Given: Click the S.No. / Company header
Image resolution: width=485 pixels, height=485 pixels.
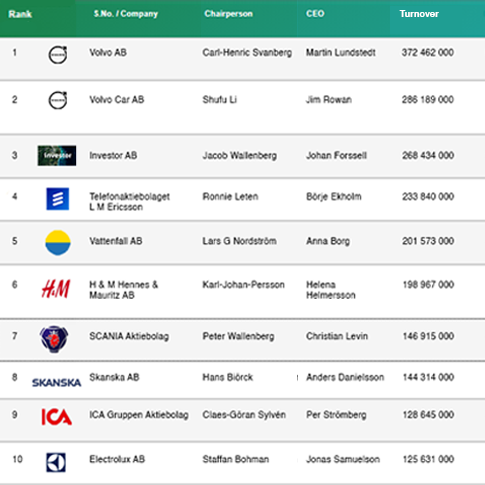Looking at the screenshot, I should (x=126, y=14).
